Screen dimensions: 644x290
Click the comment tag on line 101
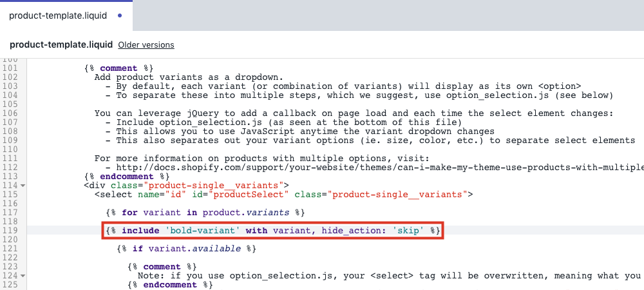click(x=118, y=68)
